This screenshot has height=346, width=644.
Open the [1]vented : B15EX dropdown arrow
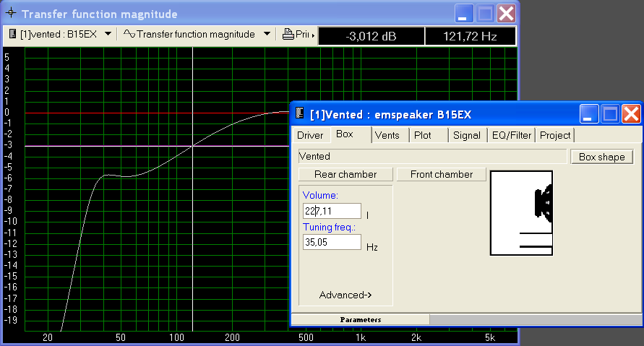108,34
